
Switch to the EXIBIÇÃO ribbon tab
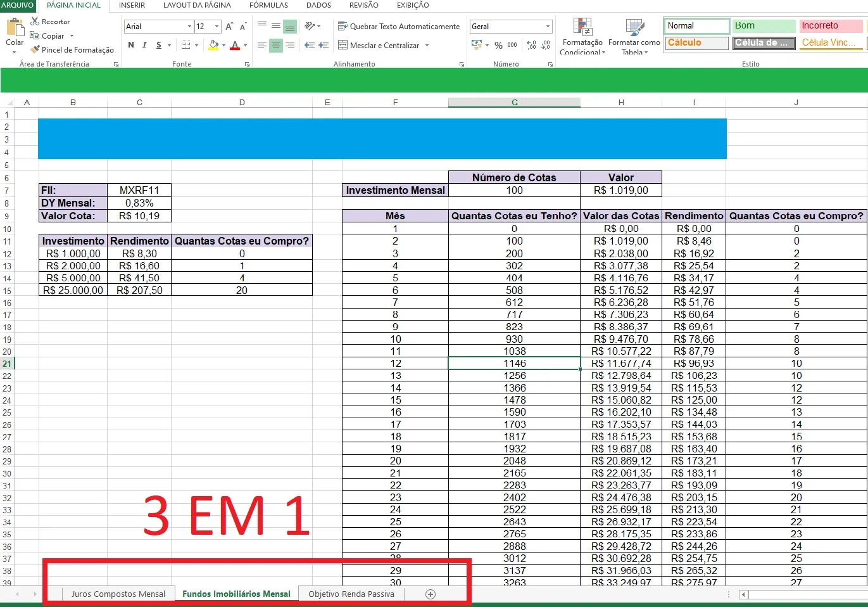tap(413, 5)
